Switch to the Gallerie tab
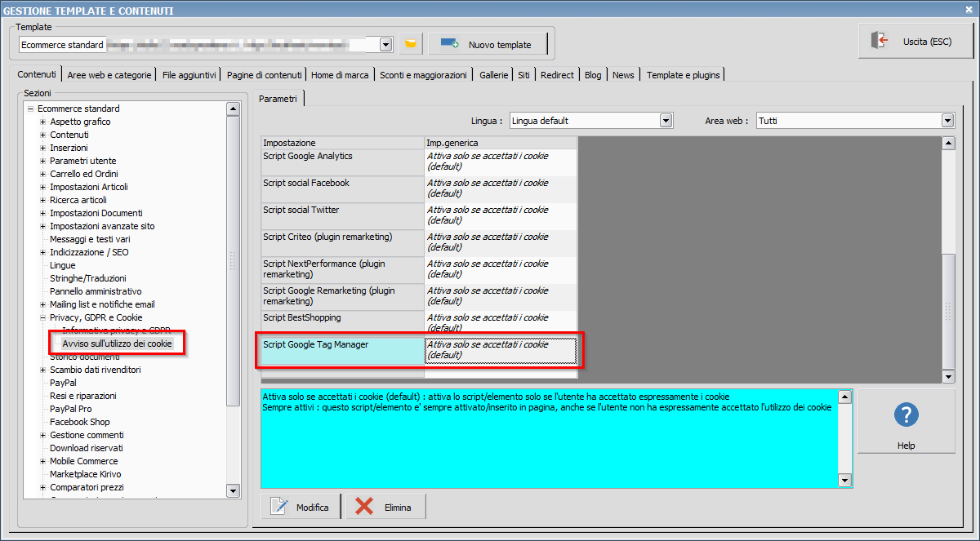980x541 pixels. (494, 75)
